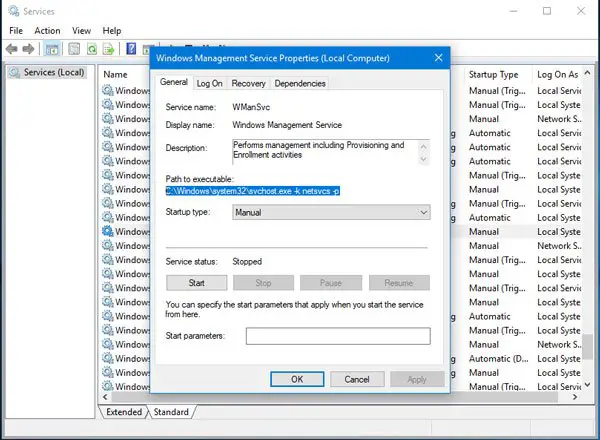This screenshot has height=440, width=600.
Task: Click the horizontal scrollbar right arrow
Action: click(575, 397)
